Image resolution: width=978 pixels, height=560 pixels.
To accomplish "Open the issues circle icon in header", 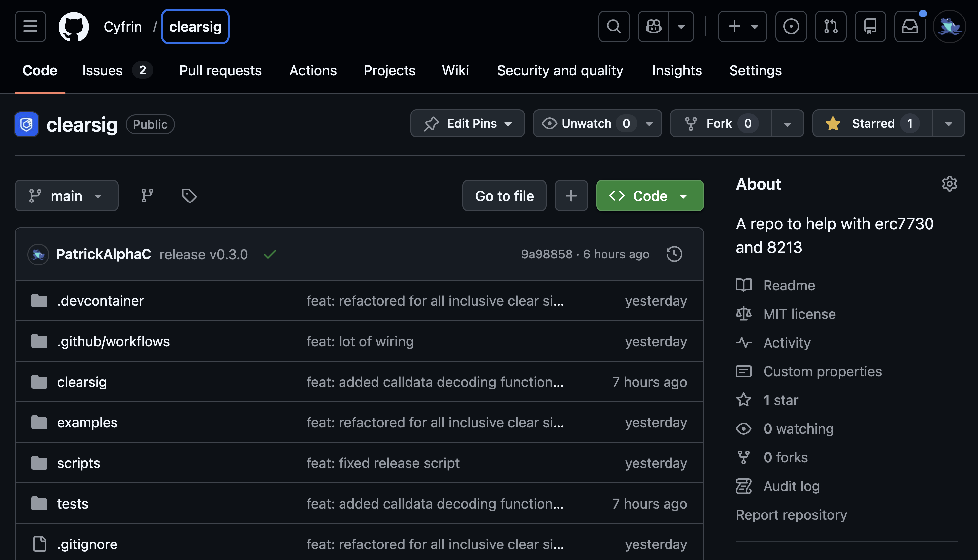I will pyautogui.click(x=791, y=26).
